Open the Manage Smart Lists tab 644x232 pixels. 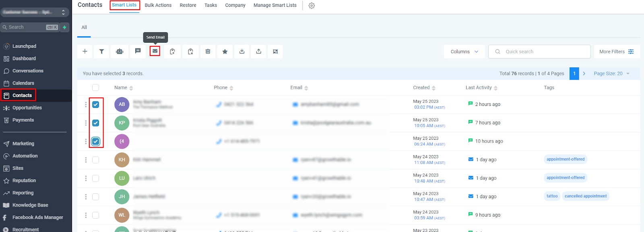(x=275, y=5)
